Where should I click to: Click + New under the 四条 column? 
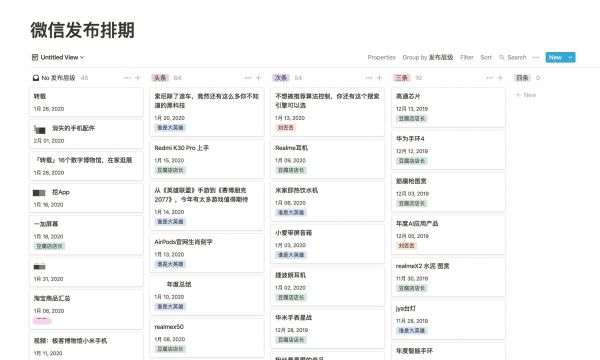(526, 95)
